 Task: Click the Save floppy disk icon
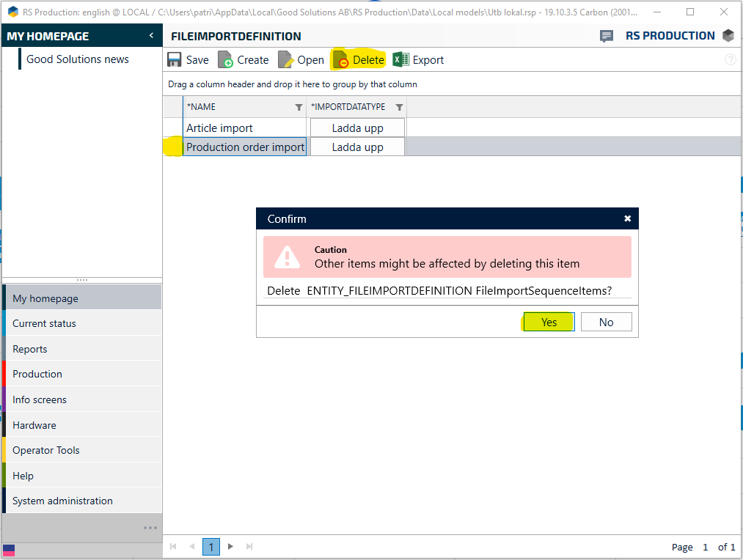click(x=175, y=60)
